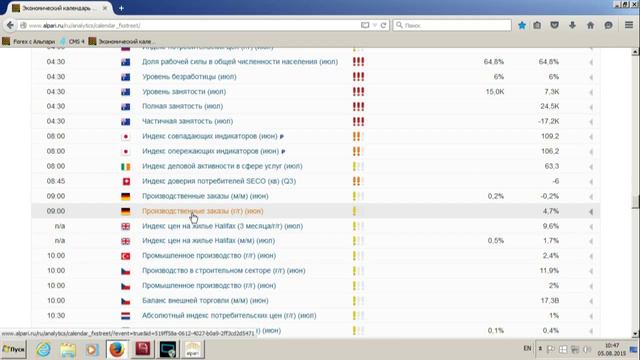Open Forex с Альпари bookmark
The width and height of the screenshot is (640, 360).
[29, 42]
